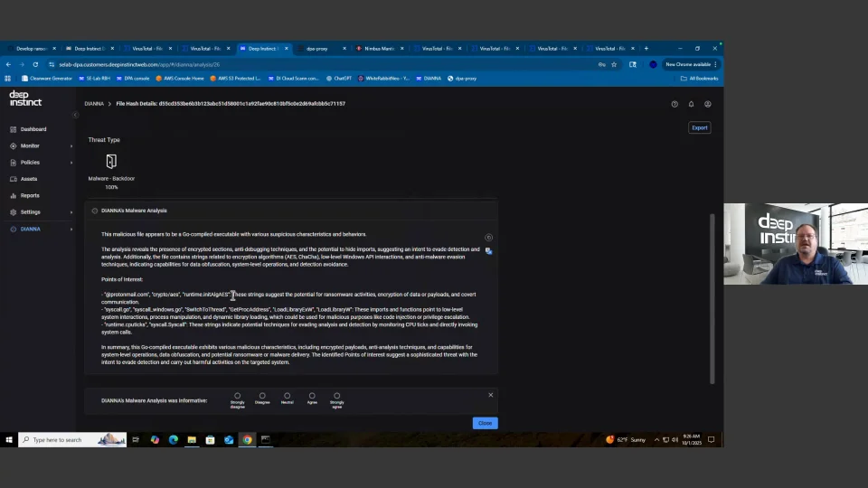Expand the Settings submenu chevron
The width and height of the screenshot is (868, 488).
tap(71, 212)
